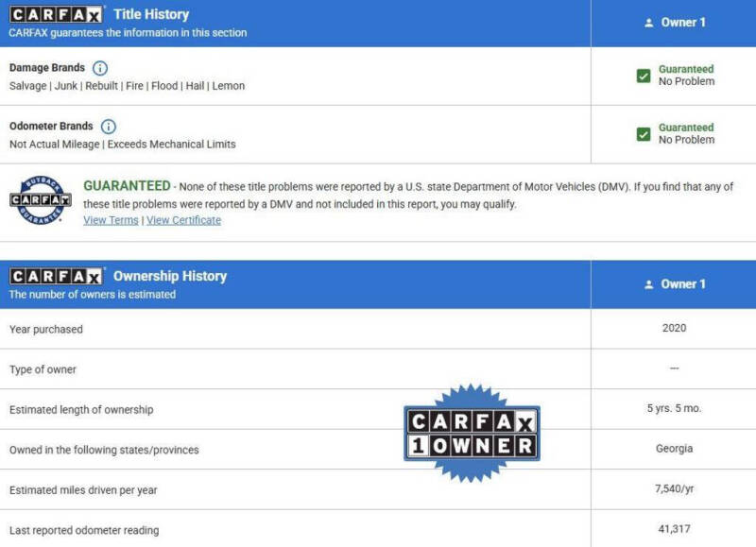Viewport: 756px width, 547px height.
Task: Click the Georgia state value
Action: [x=674, y=449]
